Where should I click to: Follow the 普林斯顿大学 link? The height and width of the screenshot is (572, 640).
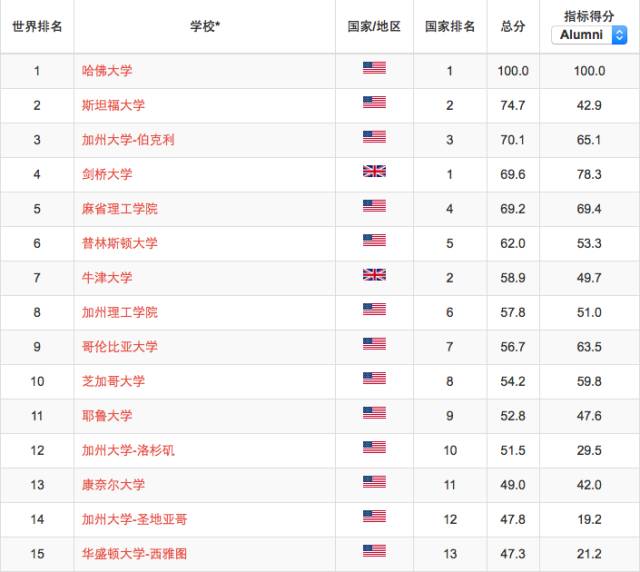(x=120, y=243)
